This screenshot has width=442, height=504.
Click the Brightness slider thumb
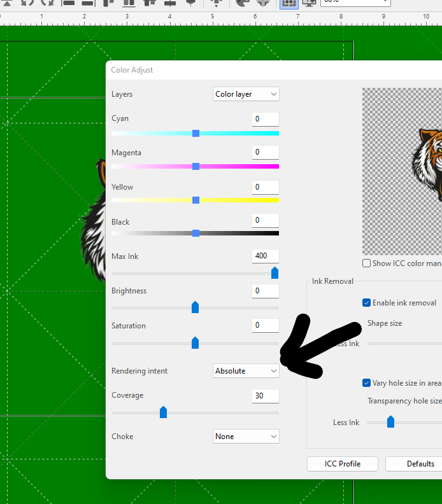(x=195, y=307)
